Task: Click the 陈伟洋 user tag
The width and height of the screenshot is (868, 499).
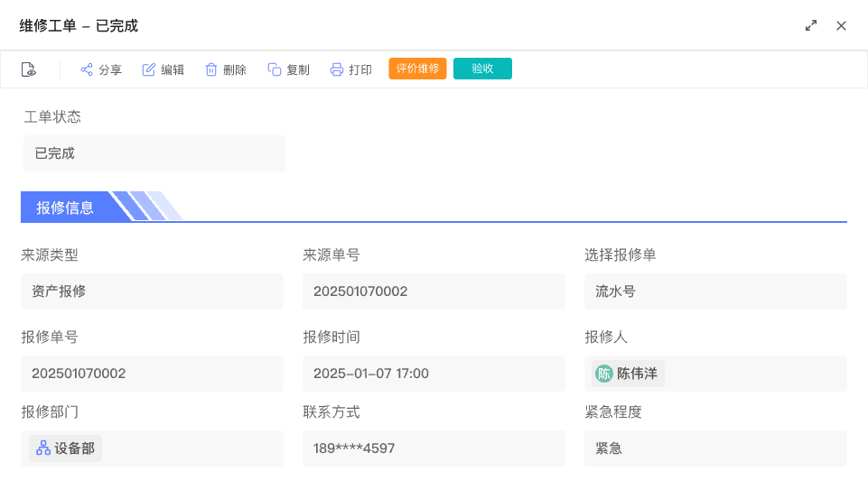Action: (629, 374)
